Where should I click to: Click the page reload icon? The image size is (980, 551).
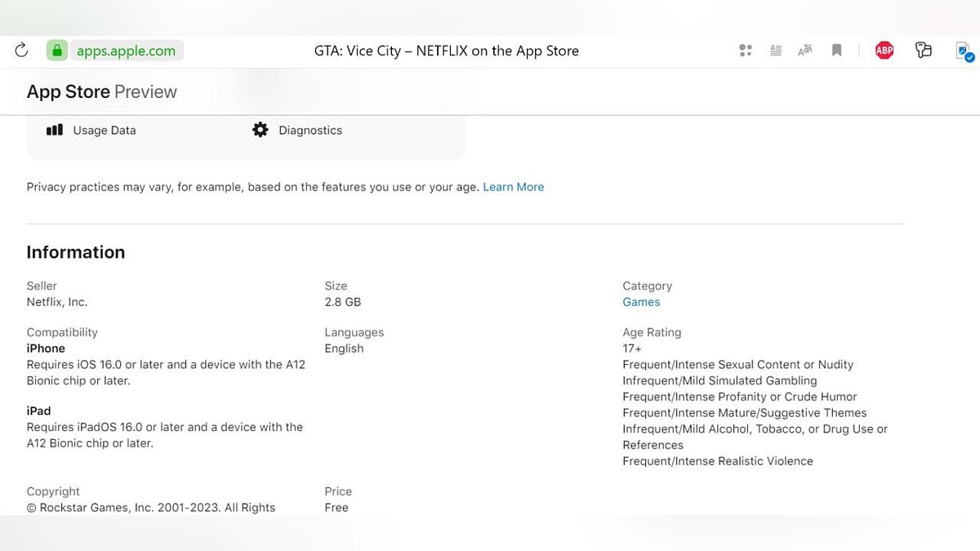[22, 51]
